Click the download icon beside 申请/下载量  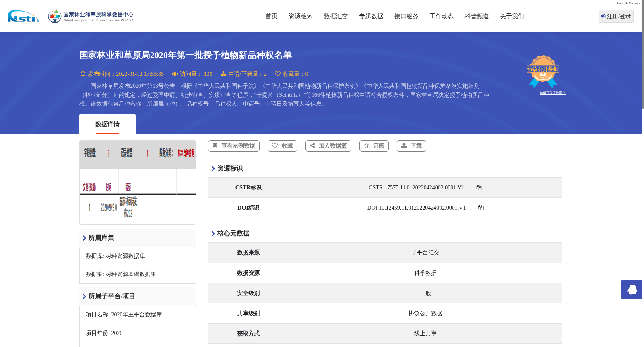[x=223, y=74]
